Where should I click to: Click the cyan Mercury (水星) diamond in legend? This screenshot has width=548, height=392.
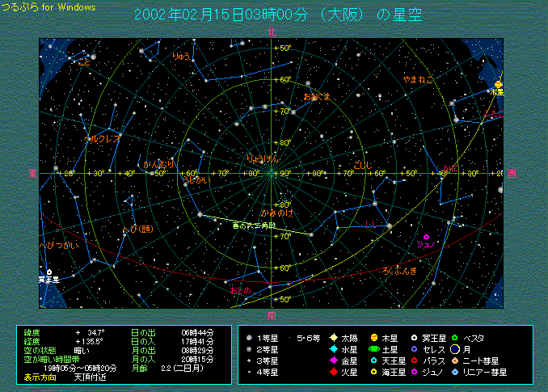(x=333, y=349)
